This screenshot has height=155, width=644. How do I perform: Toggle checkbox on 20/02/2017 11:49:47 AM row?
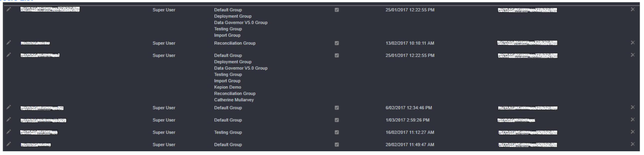(337, 145)
